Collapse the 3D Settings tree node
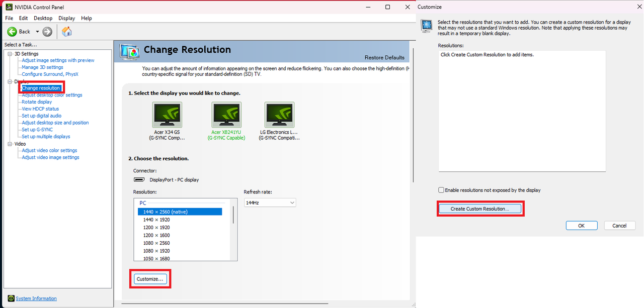This screenshot has width=644, height=308. click(10, 54)
